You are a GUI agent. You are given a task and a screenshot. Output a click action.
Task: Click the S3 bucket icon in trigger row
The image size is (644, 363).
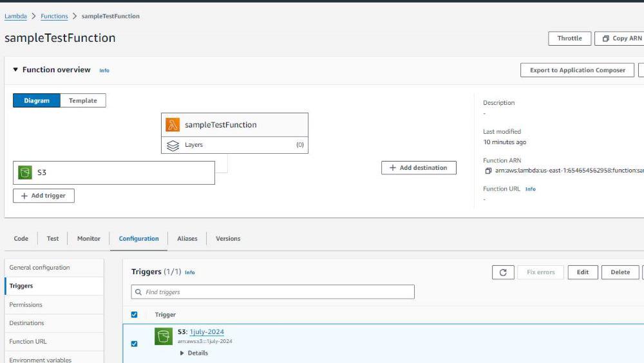[x=164, y=337]
